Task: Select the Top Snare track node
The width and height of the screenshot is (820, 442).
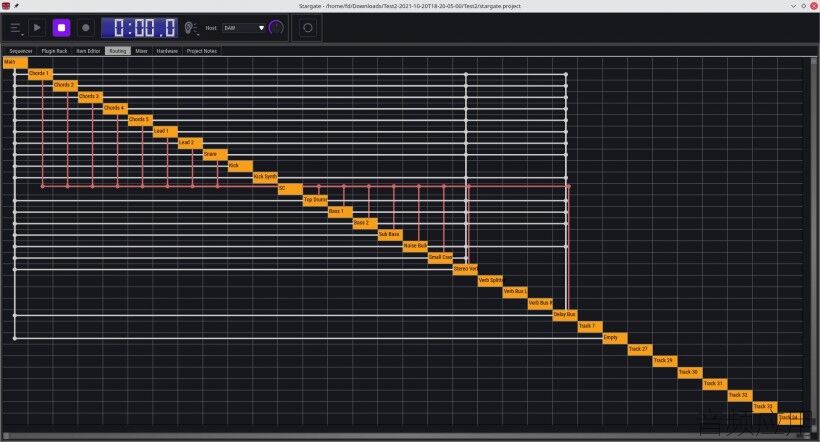Action: tap(315, 201)
